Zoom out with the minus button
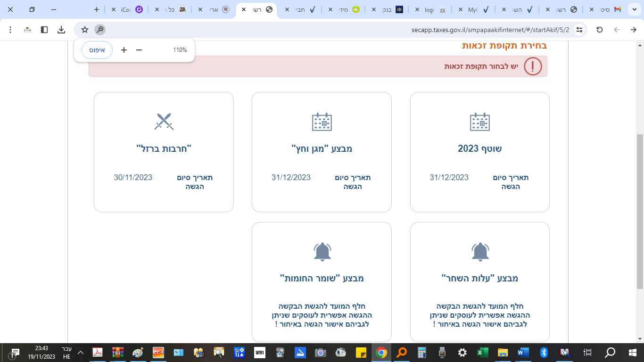 click(x=139, y=50)
